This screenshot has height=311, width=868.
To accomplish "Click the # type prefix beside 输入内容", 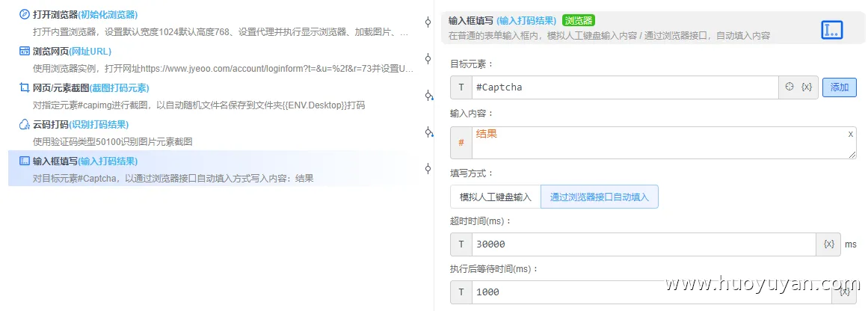I will point(461,143).
